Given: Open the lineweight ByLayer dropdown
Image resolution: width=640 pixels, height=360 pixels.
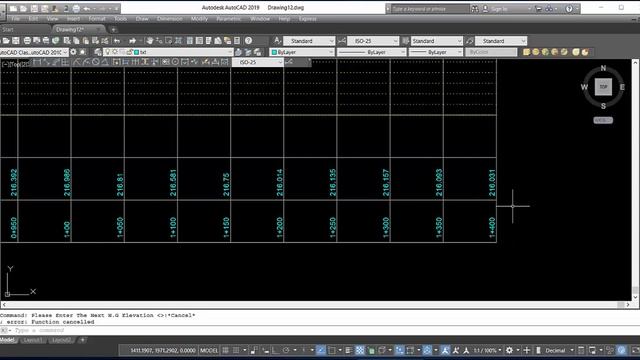Looking at the screenshot, I should (436, 52).
